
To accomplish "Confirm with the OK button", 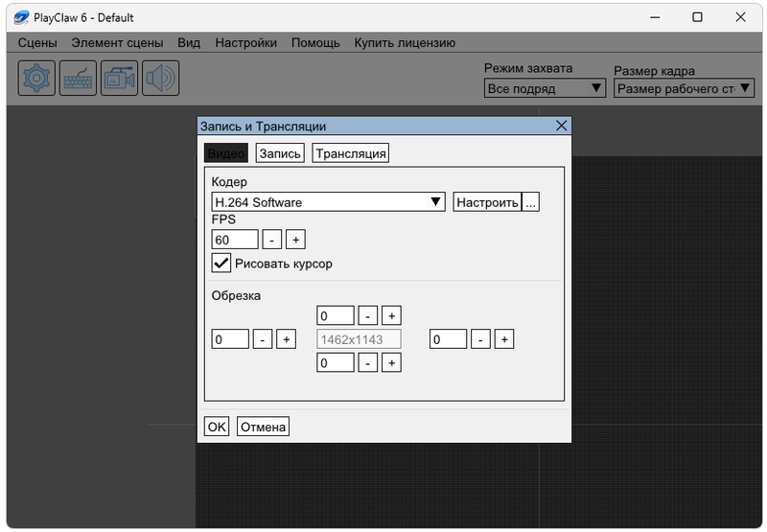I will (217, 427).
